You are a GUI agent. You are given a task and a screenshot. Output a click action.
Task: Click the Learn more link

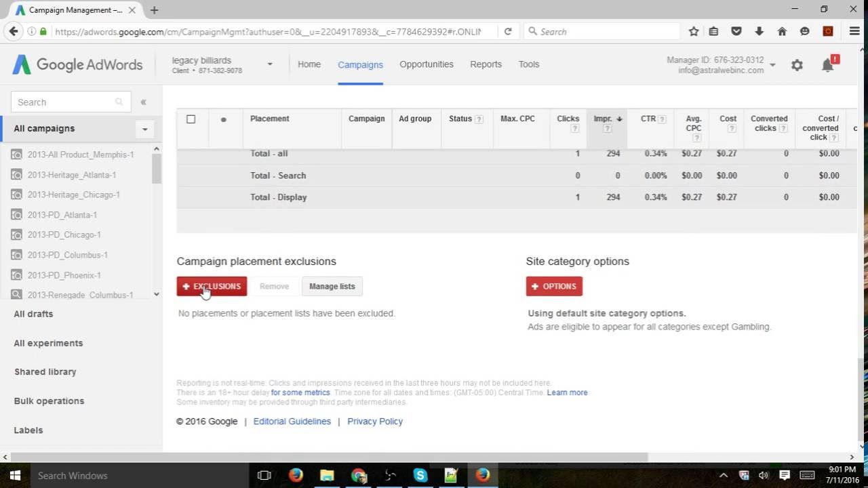567,392
